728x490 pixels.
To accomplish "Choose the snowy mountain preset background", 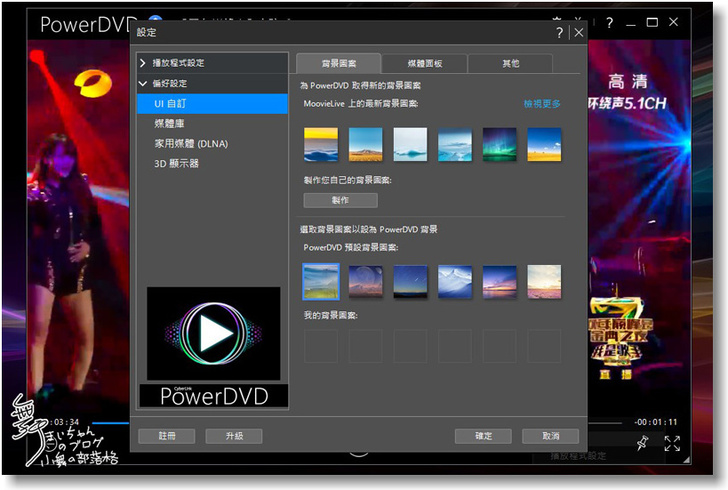I will [455, 281].
